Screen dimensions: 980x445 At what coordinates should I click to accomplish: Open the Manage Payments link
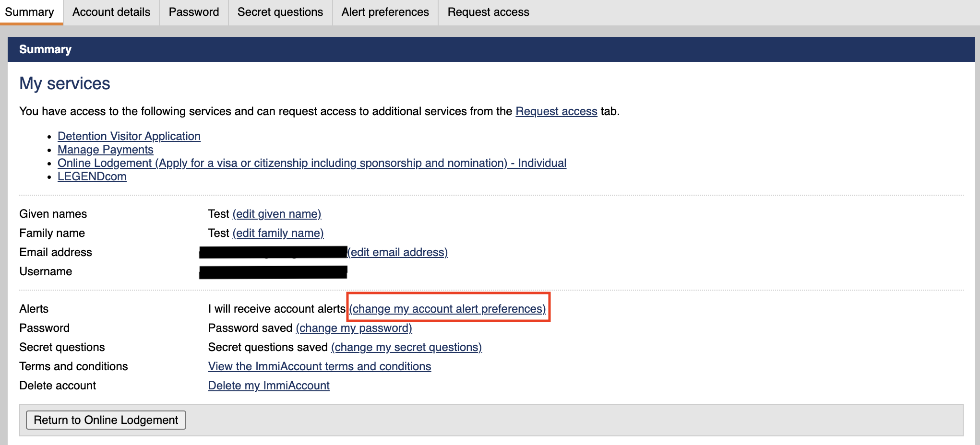coord(106,150)
